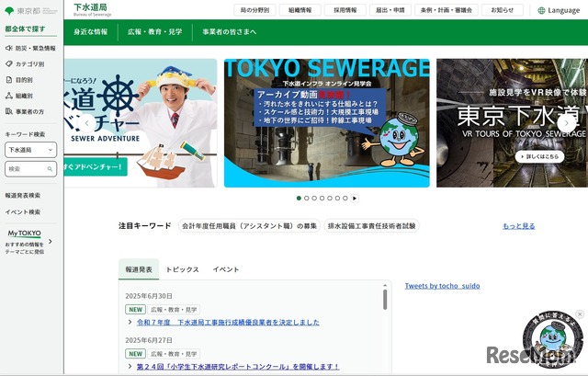588x376 pixels.
Task: Click the search magnifier icon
Action: pyautogui.click(x=50, y=169)
